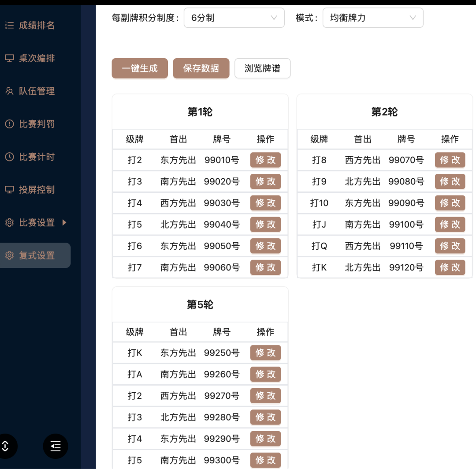Image resolution: width=476 pixels, height=469 pixels.
Task: Click the 比赛设置 gear icon
Action: (9, 222)
